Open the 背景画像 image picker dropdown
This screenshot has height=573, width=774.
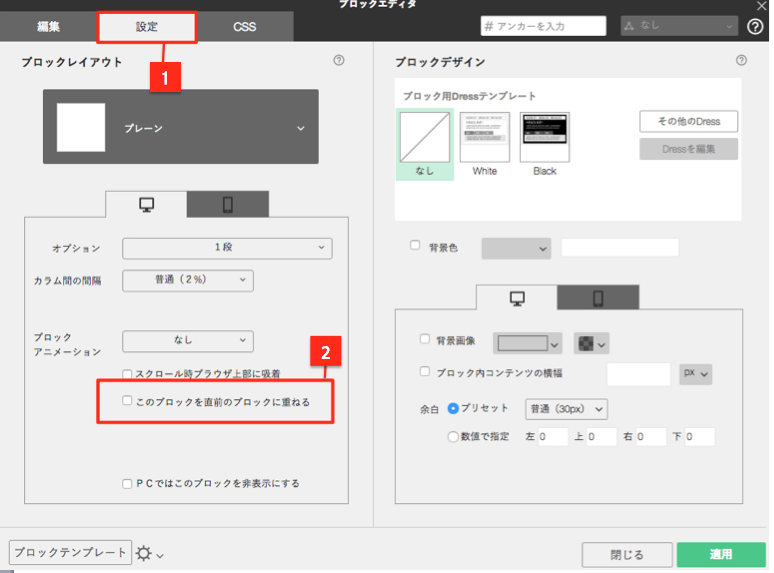point(528,344)
